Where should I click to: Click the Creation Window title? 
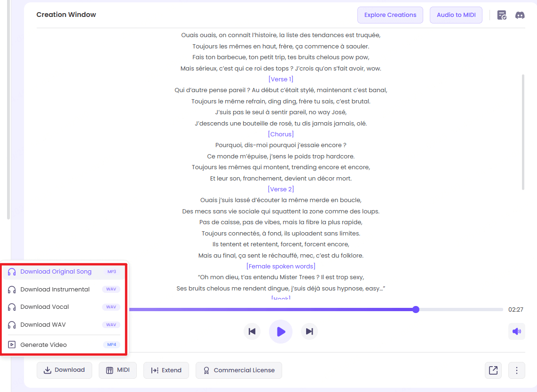[66, 15]
